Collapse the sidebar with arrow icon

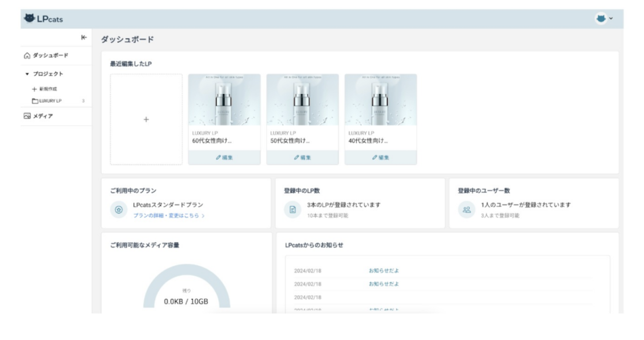coord(84,37)
